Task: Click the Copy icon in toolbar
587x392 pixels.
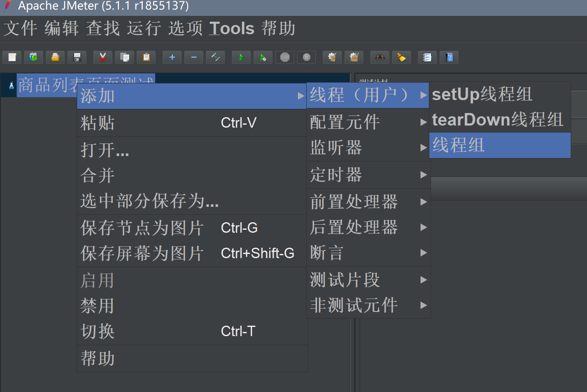Action: click(124, 57)
